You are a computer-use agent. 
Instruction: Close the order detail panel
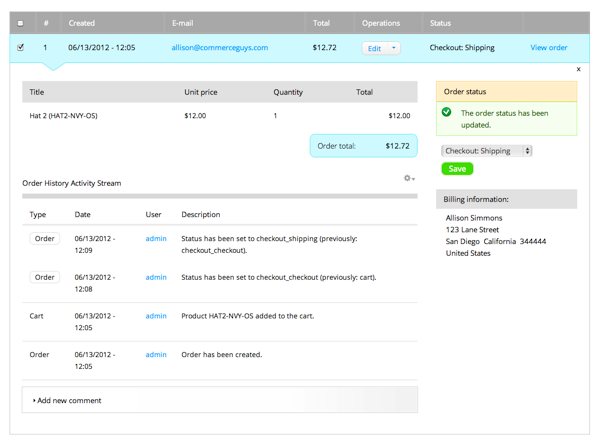(x=579, y=69)
